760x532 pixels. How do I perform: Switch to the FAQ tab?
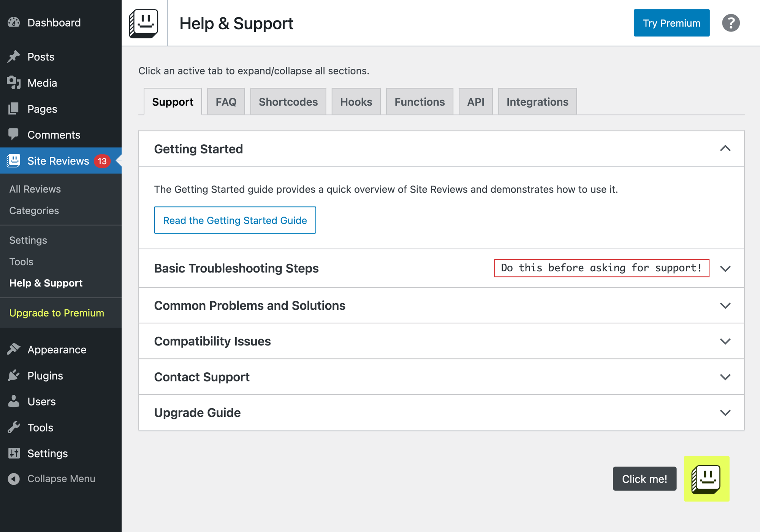226,102
